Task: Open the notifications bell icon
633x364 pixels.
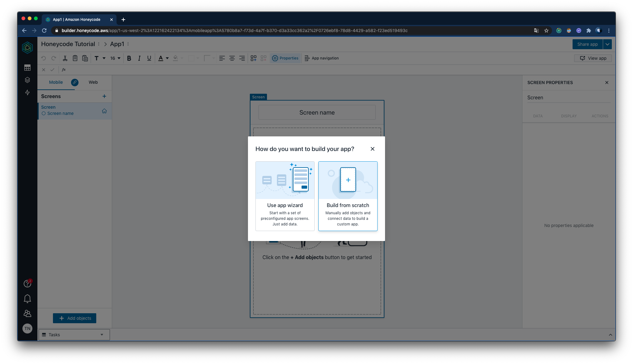Action: click(x=27, y=299)
